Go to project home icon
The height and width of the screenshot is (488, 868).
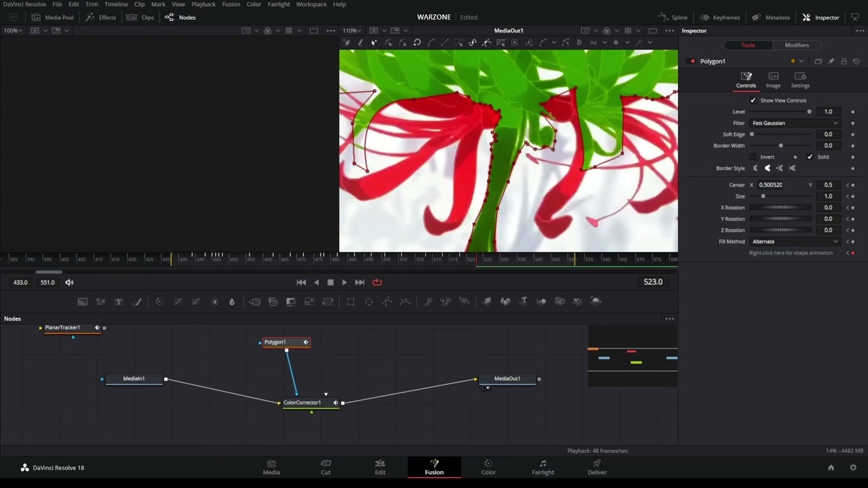(831, 468)
